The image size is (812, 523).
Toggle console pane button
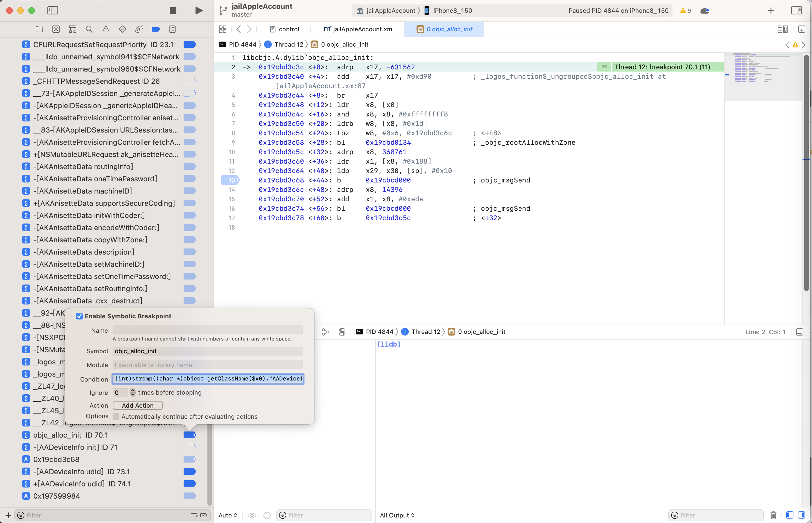pos(801,515)
